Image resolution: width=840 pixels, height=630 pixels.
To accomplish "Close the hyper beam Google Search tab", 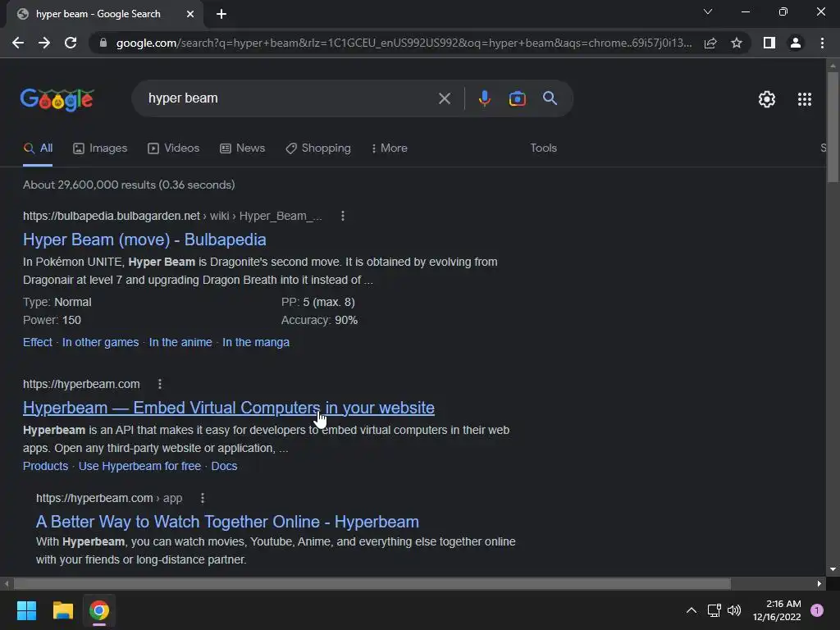I will (190, 14).
